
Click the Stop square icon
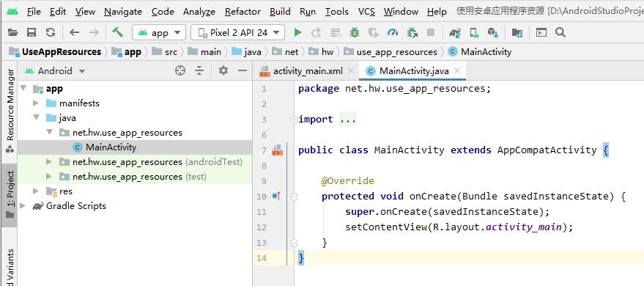tap(430, 32)
